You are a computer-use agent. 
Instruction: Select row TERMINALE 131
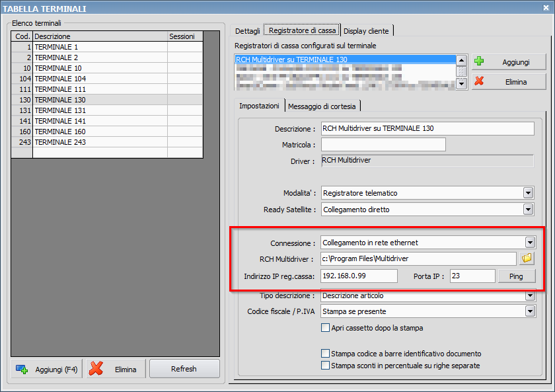[107, 110]
